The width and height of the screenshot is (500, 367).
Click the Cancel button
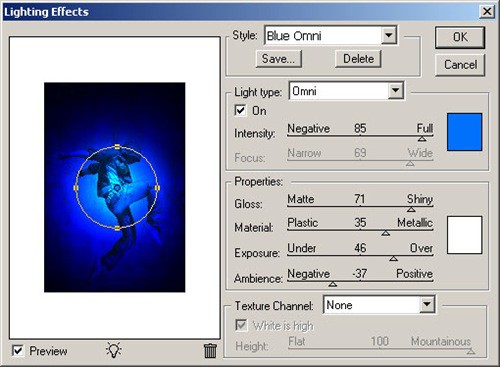click(x=460, y=65)
